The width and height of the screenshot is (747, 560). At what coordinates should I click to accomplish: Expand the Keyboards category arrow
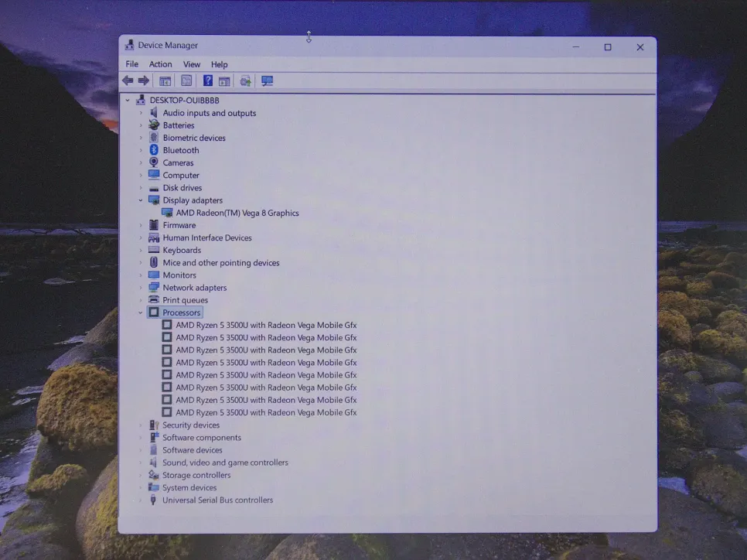(x=141, y=250)
